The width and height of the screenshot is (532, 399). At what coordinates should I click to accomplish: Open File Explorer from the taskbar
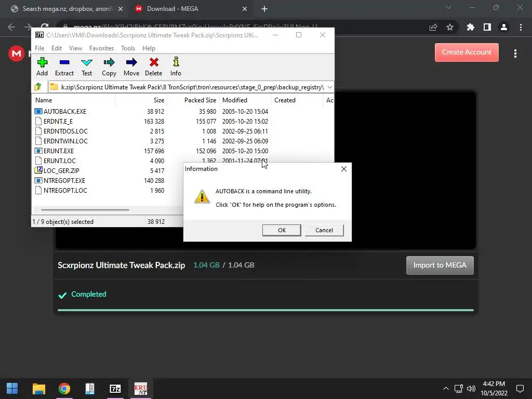click(x=38, y=389)
